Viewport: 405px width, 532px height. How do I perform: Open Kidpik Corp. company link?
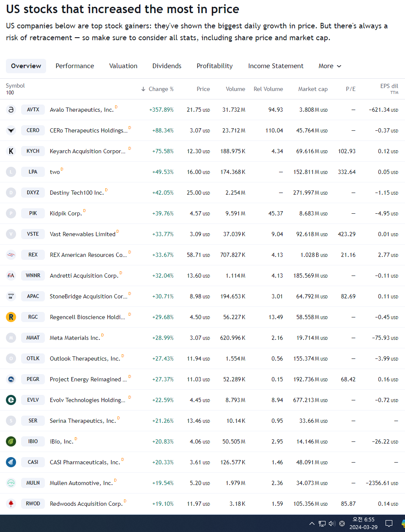(66, 214)
